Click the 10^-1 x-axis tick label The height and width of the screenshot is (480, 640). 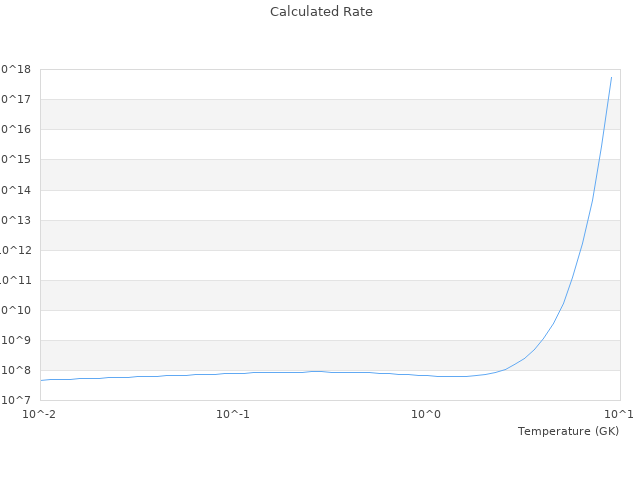coord(233,414)
